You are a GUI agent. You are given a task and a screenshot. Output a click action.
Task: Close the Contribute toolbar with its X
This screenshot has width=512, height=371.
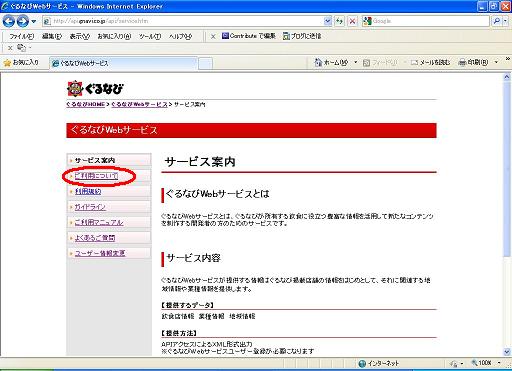click(213, 36)
